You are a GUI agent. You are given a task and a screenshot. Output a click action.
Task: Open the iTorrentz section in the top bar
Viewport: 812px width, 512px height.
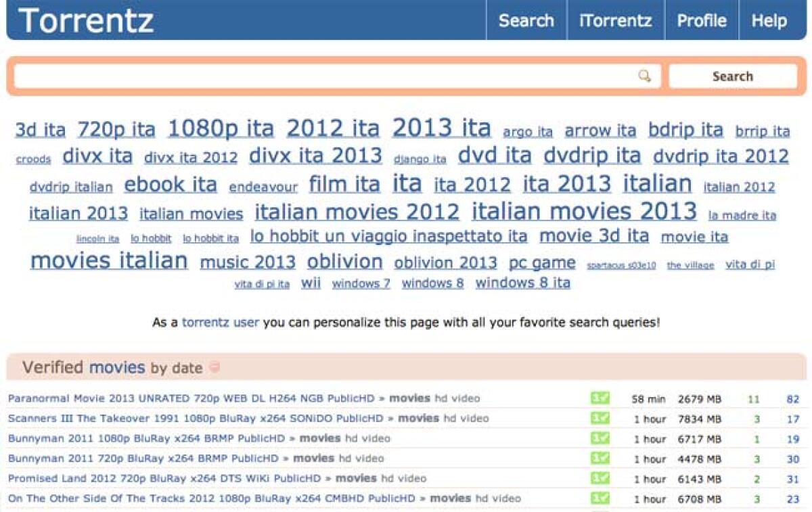[615, 20]
